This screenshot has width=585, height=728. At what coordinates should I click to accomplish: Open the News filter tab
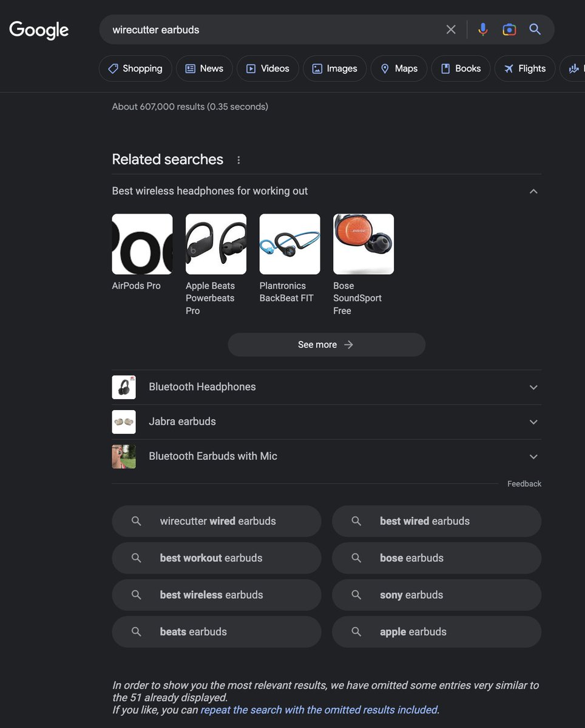(x=205, y=69)
